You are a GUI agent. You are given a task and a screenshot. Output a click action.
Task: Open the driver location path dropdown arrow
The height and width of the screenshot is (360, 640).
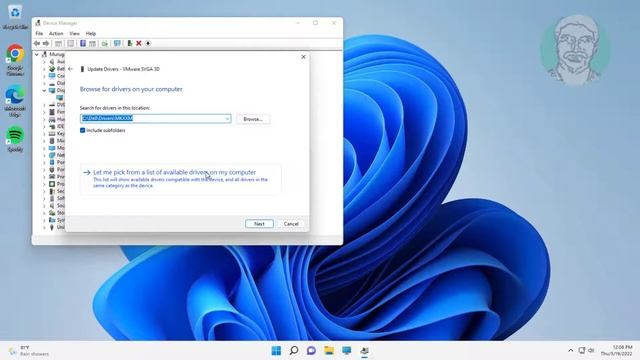227,119
